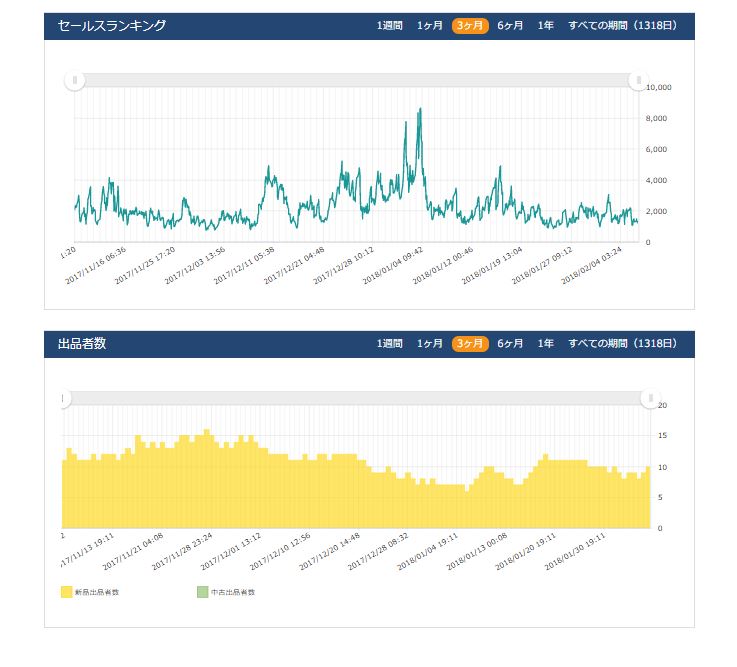Select 1週間 in the 出品者数 panel
Image resolution: width=737 pixels, height=667 pixels.
(x=389, y=344)
